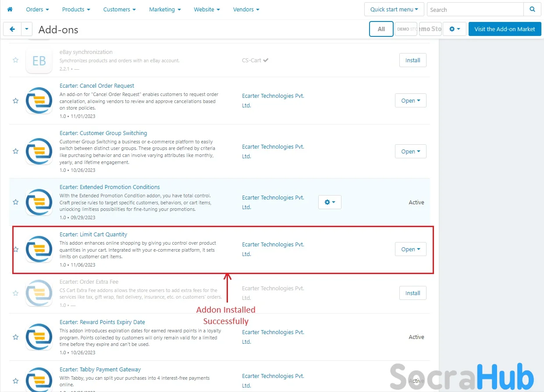The image size is (544, 392).
Task: Click CS-Cart developer label for eBay add-on
Action: pos(252,60)
